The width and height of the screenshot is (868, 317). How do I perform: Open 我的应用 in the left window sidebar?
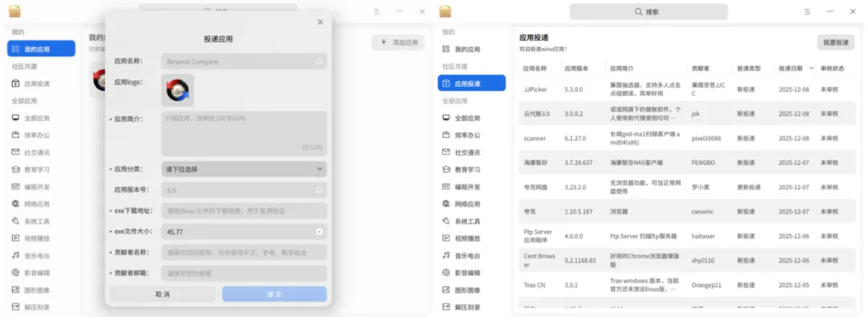[x=41, y=49]
